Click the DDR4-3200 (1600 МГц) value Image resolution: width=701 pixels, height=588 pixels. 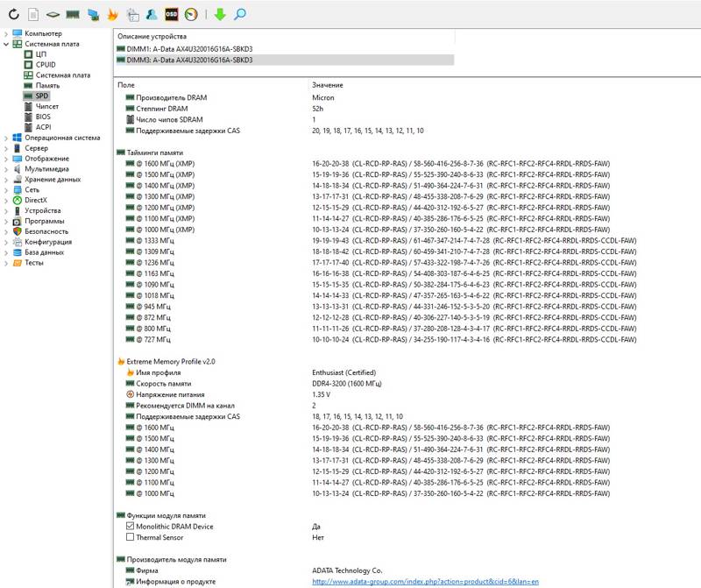coord(347,384)
